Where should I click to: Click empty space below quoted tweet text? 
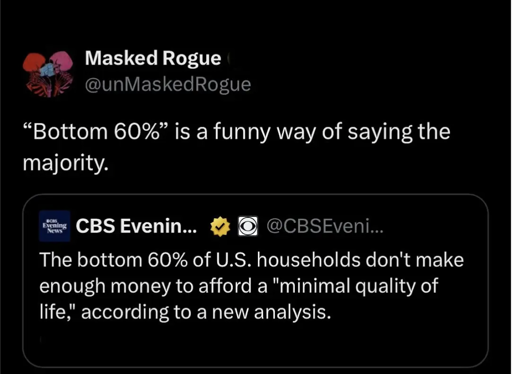click(x=255, y=345)
